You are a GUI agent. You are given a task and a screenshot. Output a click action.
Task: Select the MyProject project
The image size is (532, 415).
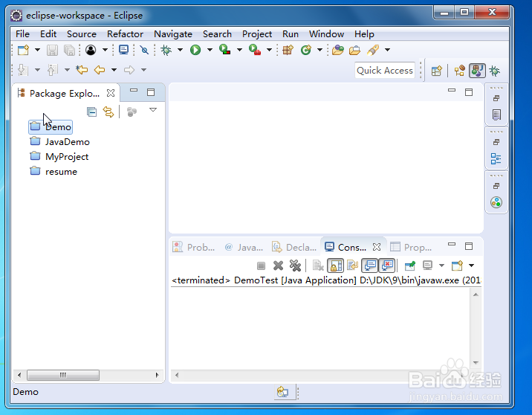tap(59, 157)
